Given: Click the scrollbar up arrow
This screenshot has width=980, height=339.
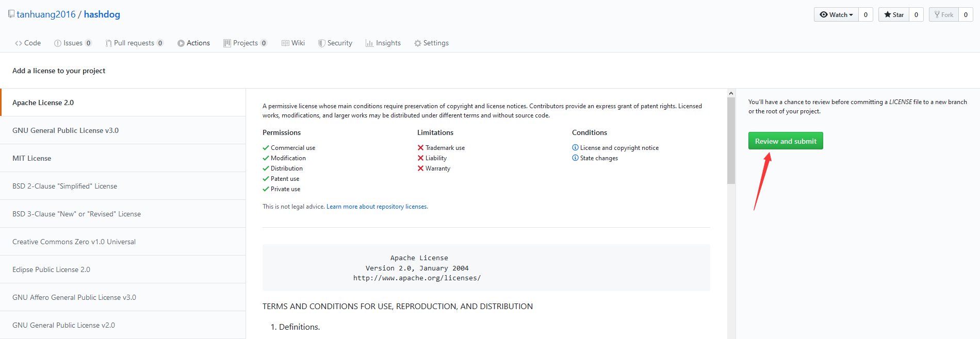Looking at the screenshot, I should [731, 93].
